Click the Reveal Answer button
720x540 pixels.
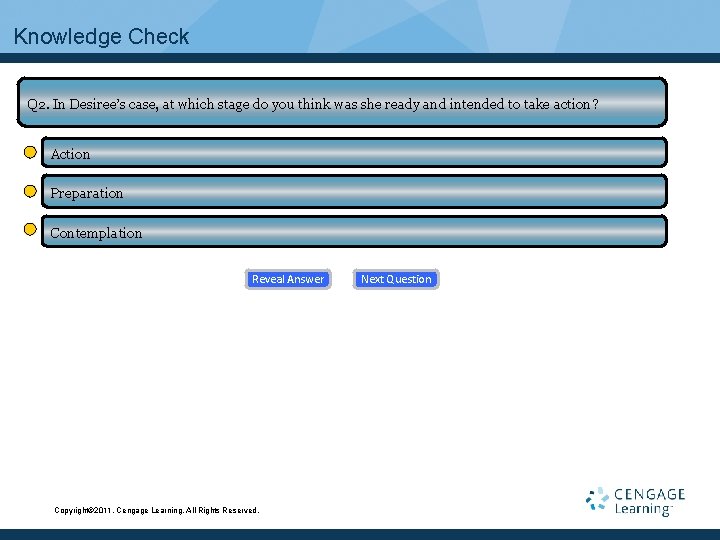pyautogui.click(x=288, y=279)
